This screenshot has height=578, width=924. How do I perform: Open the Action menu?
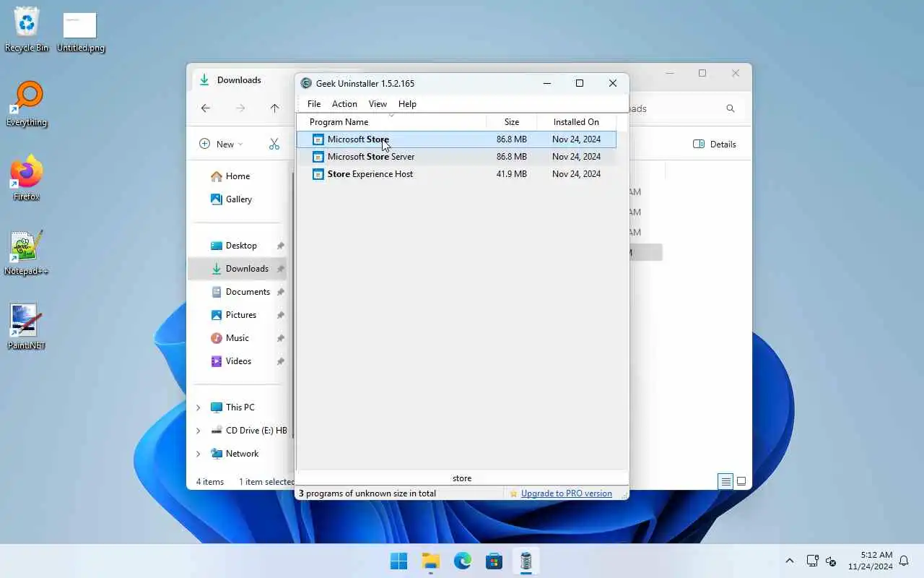pyautogui.click(x=344, y=104)
